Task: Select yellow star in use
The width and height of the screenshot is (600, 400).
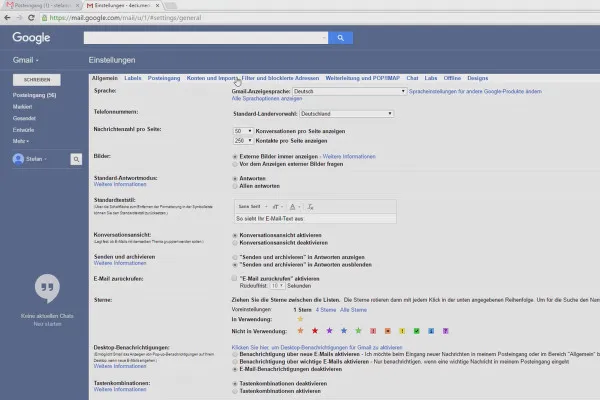Action: click(300, 319)
